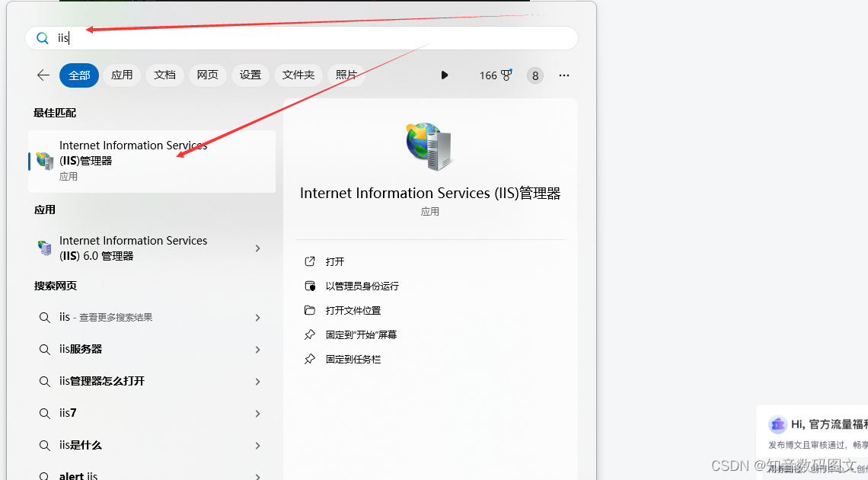This screenshot has width=868, height=480.
Task: Open the alert iis web suggestion
Action: pos(152,474)
